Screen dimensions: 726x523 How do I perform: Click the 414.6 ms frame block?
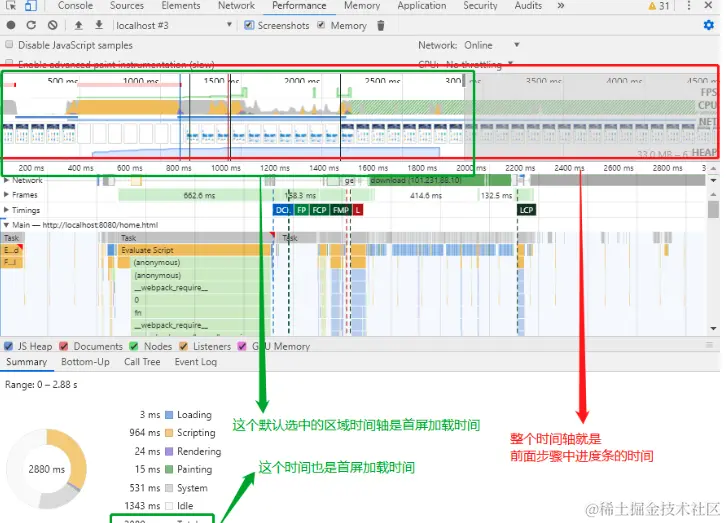coord(426,195)
